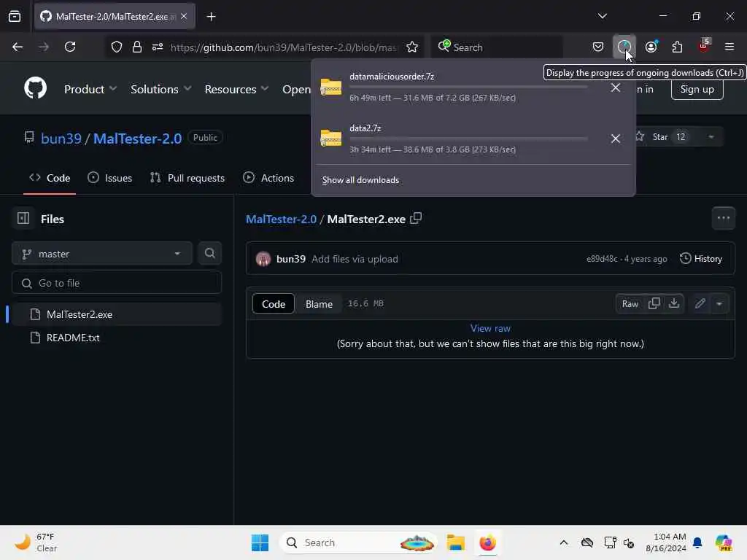
Task: Cancel the datamaliciousorder.7z download
Action: [615, 87]
